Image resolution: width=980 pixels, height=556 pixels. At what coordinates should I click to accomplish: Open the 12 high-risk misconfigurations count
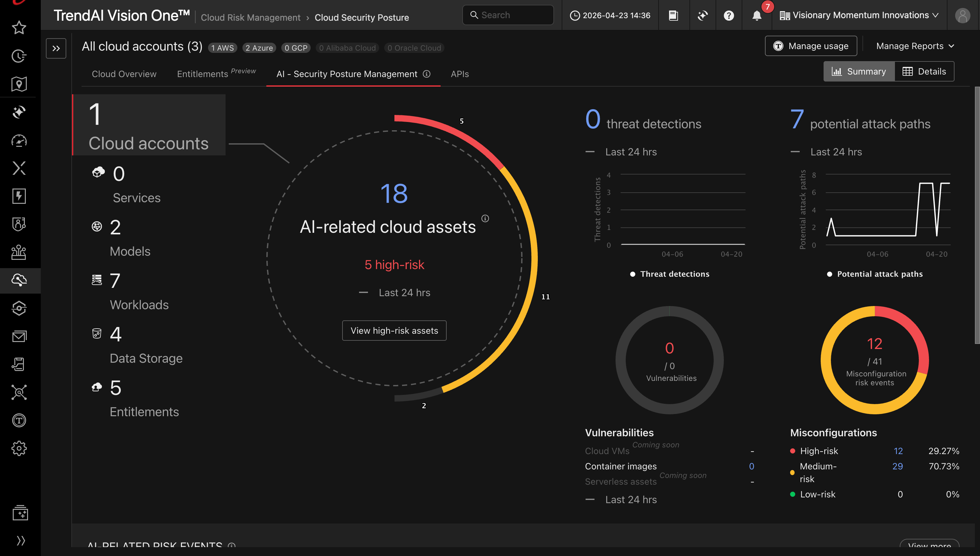(898, 451)
